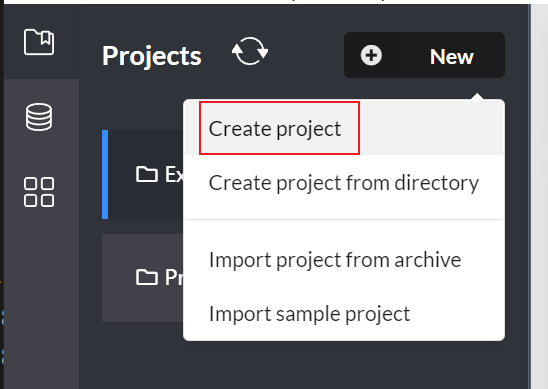This screenshot has height=389, width=548.
Task: Click the right edge scrollbar strip
Action: [539, 196]
